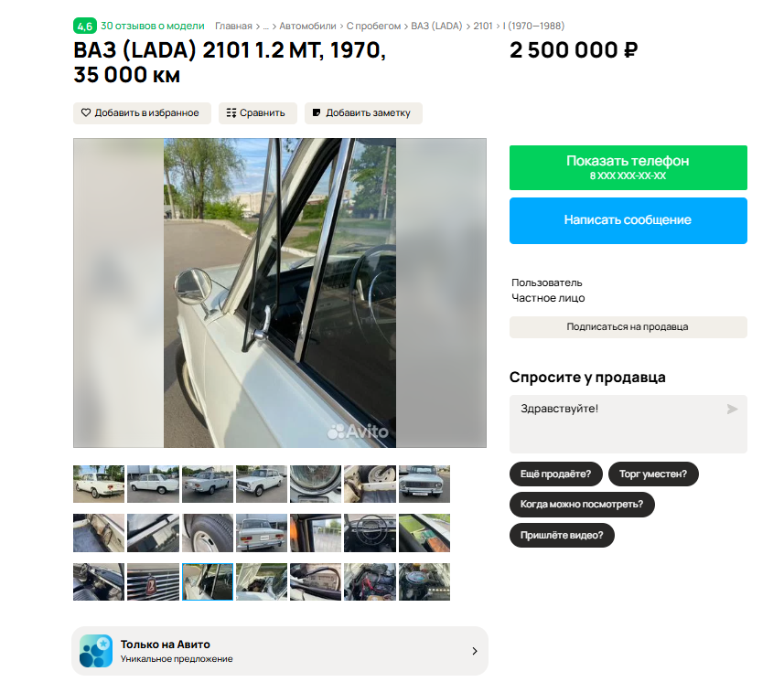Click the Здравствуйте! message input field
This screenshot has height=682, width=784.
(628, 423)
